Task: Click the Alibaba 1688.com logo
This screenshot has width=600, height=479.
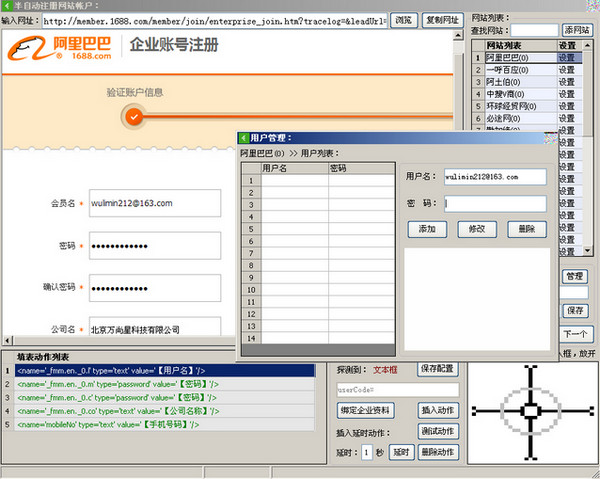Action: tap(59, 48)
